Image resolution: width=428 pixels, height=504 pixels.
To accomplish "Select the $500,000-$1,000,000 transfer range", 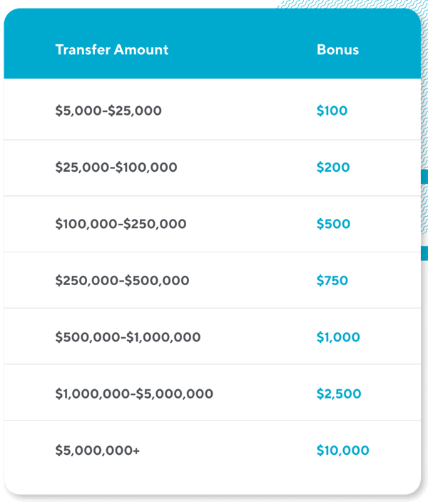I will pyautogui.click(x=128, y=337).
